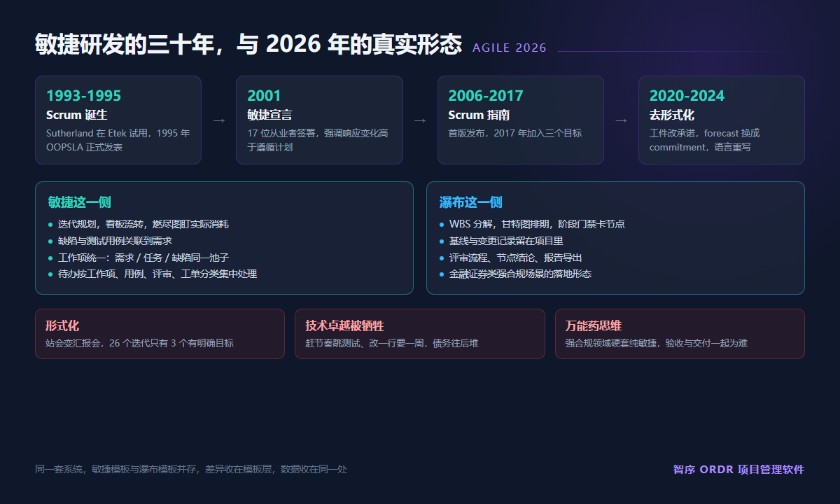Select the 2001 敏捷宣言 card
Image resolution: width=840 pixels, height=504 pixels.
pyautogui.click(x=319, y=120)
